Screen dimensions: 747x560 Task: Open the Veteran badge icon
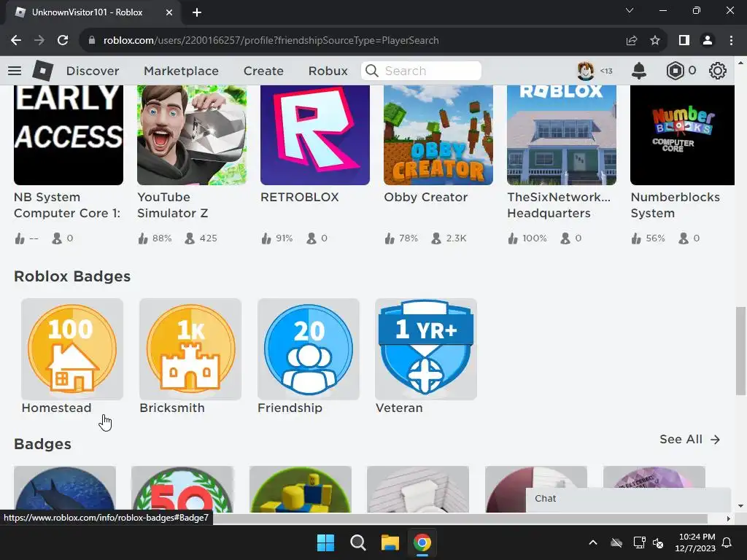coord(426,349)
